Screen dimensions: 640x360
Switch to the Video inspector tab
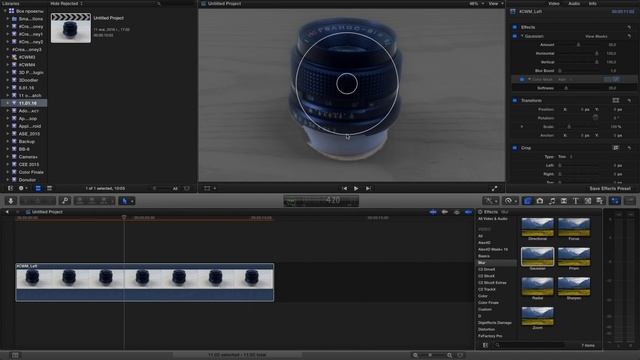point(553,4)
